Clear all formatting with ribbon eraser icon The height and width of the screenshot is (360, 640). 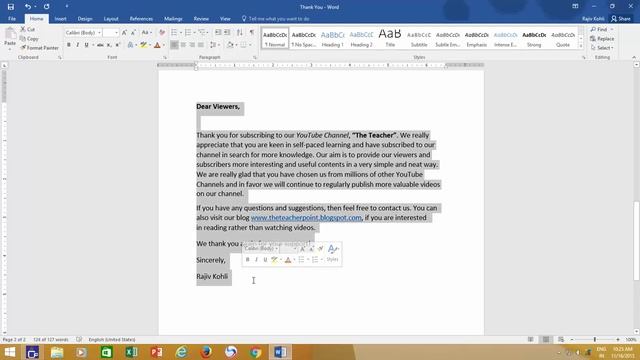[162, 33]
